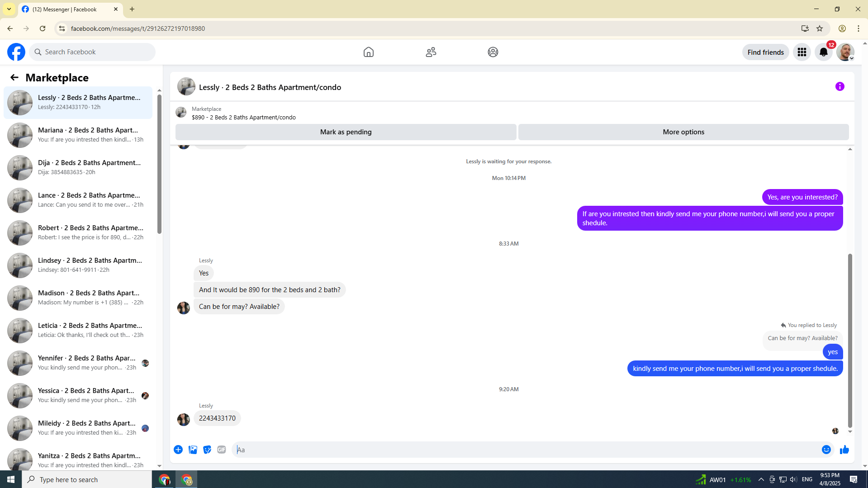
Task: Open Facebook home via the logo
Action: pos(16,52)
